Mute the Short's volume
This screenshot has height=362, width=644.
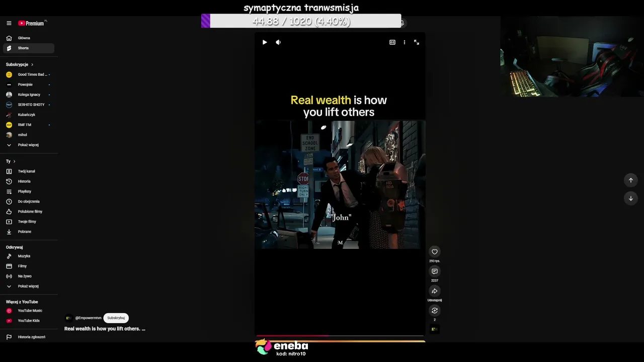[x=278, y=42]
